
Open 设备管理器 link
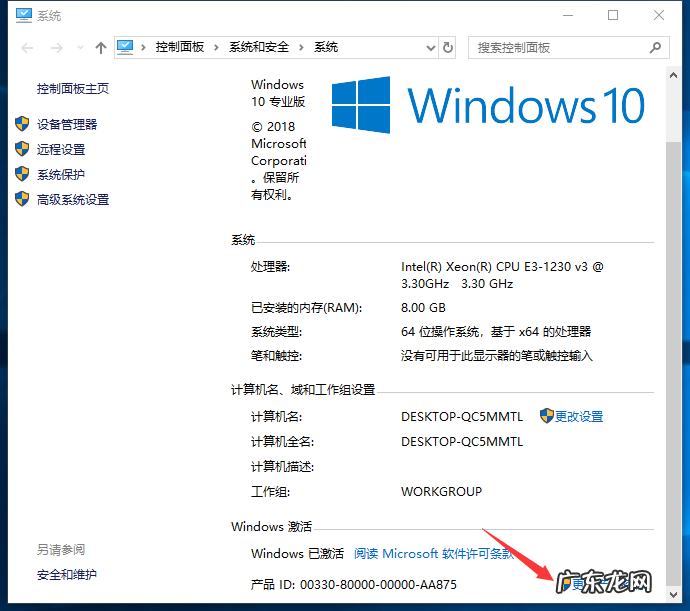pos(67,125)
